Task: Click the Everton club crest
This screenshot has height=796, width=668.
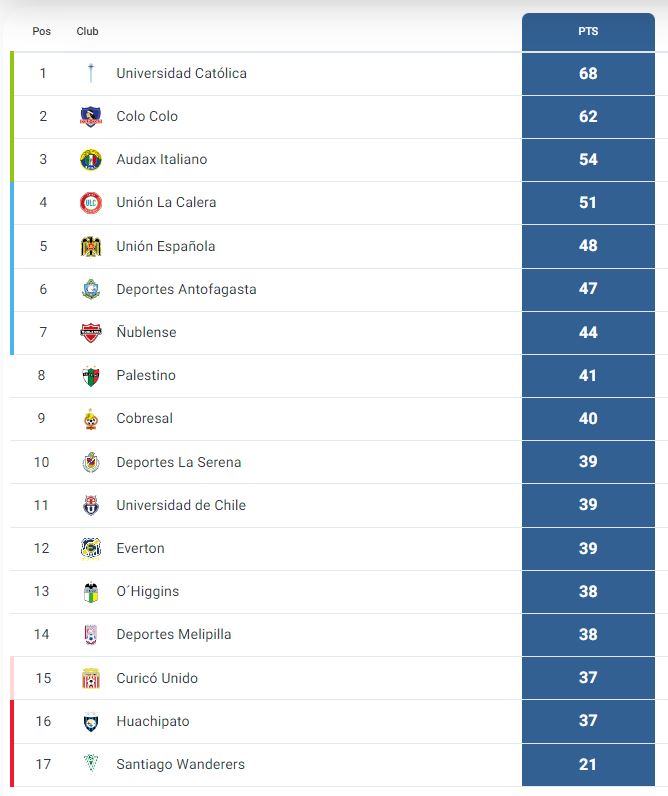Action: (x=91, y=548)
